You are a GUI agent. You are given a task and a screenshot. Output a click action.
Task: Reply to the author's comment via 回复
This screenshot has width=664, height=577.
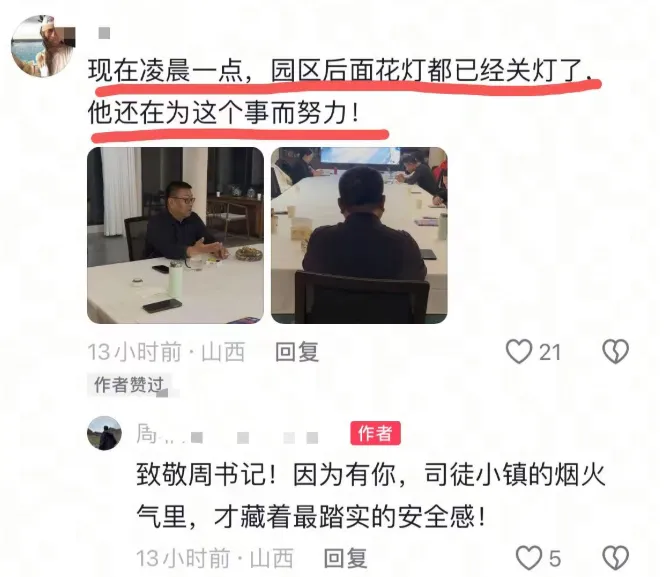(x=346, y=558)
